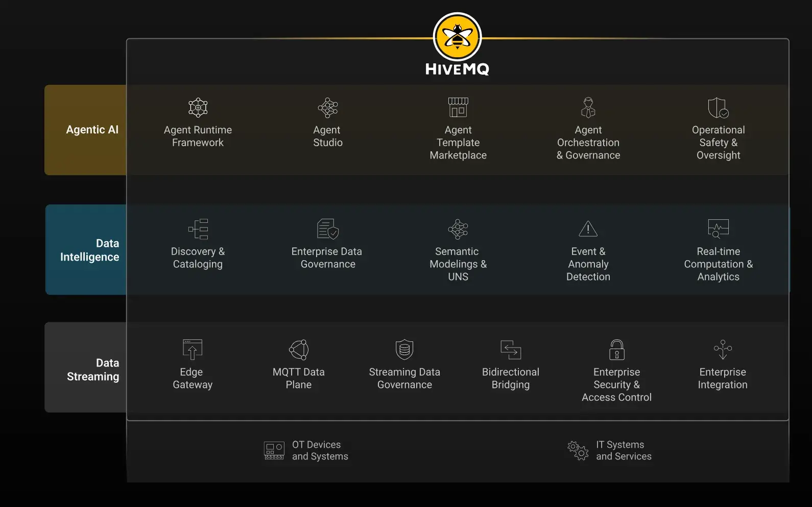This screenshot has width=812, height=507.
Task: Click the "OT Devices and Systems" text
Action: point(320,451)
